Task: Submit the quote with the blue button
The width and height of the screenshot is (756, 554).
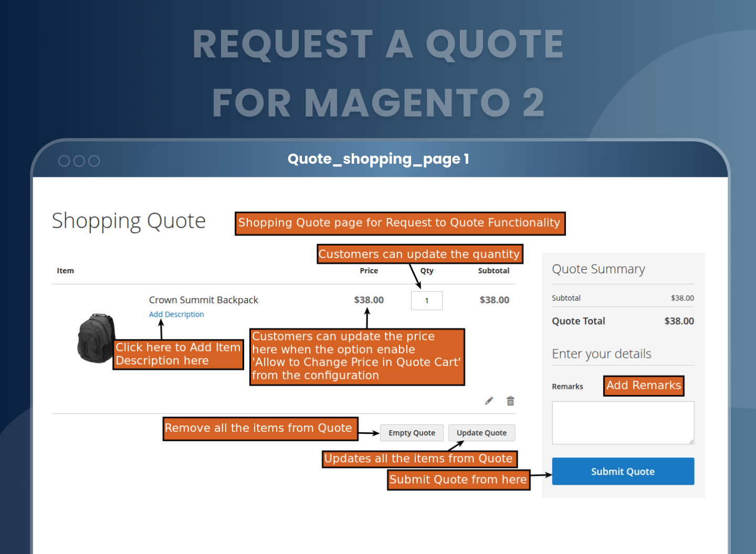Action: coord(623,471)
